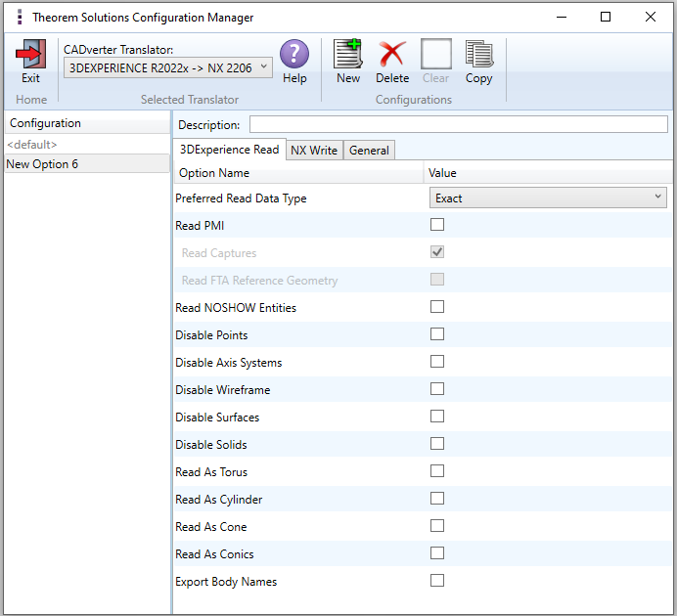Open the app menu icon in the title bar

[x=20, y=18]
